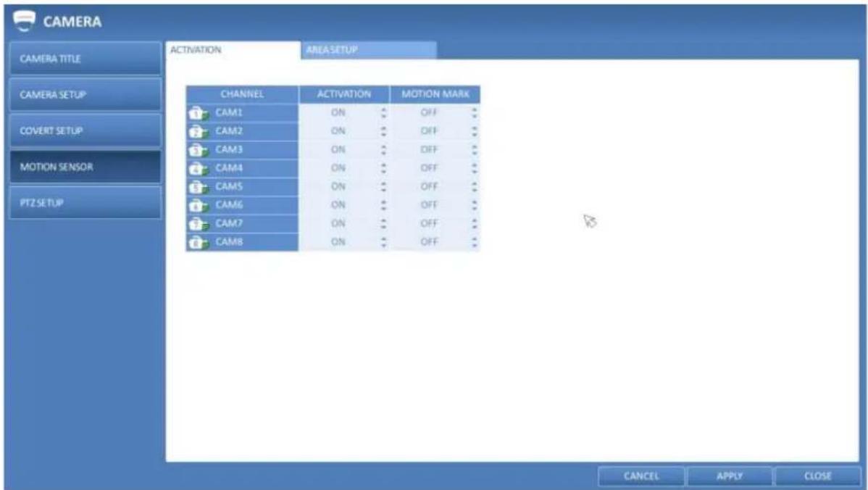This screenshot has height=490, width=868.
Task: Click the MOTION MARK column header
Action: [x=435, y=94]
